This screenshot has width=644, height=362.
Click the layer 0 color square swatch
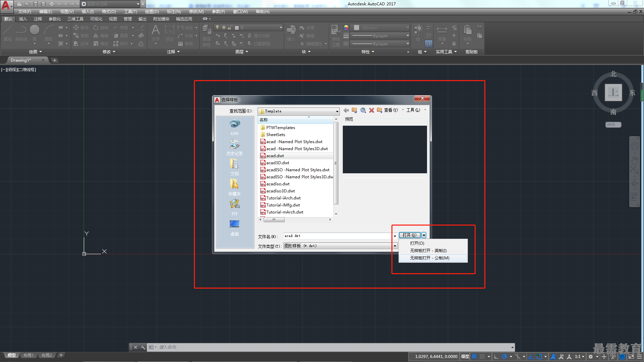[x=237, y=28]
